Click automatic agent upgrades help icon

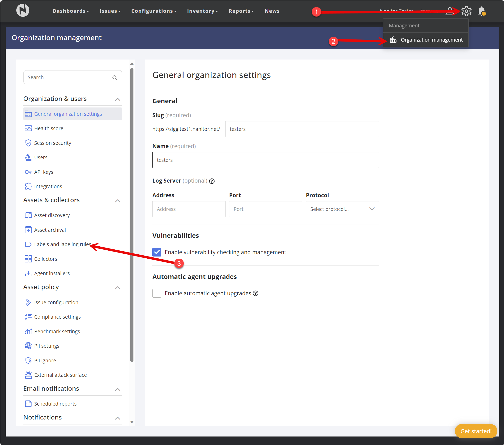(x=256, y=293)
